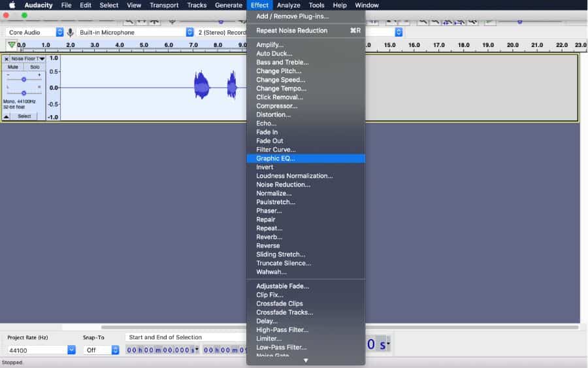Open the Select menu
588x368 pixels.
[108, 5]
